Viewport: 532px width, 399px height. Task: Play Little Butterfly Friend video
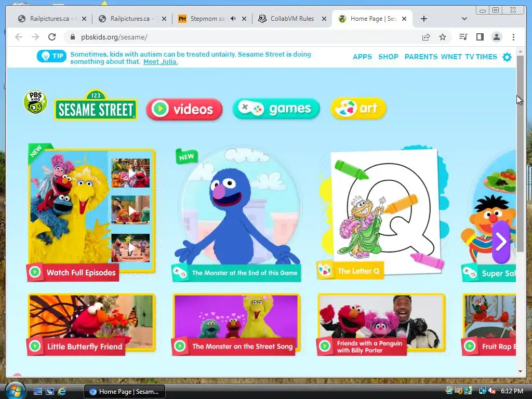(91, 324)
